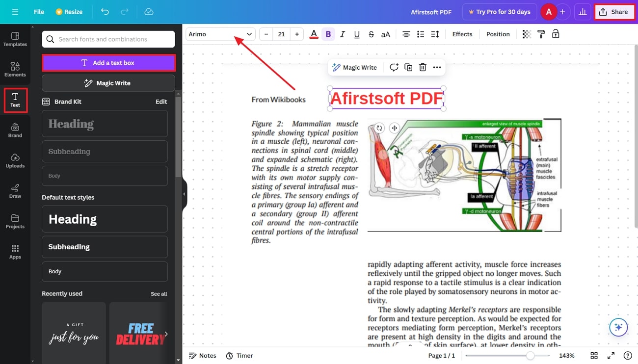This screenshot has height=364, width=638.
Task: Add the Brand Kit Body style
Action: click(x=105, y=176)
